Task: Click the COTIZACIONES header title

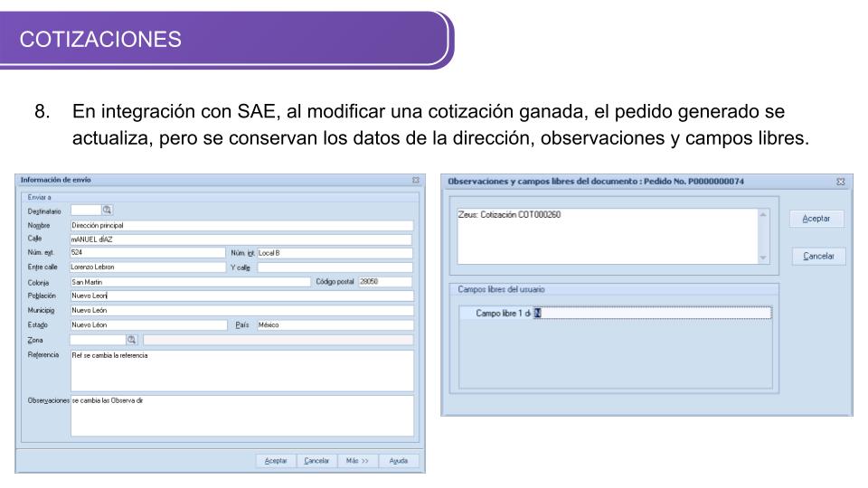Action: [100, 39]
